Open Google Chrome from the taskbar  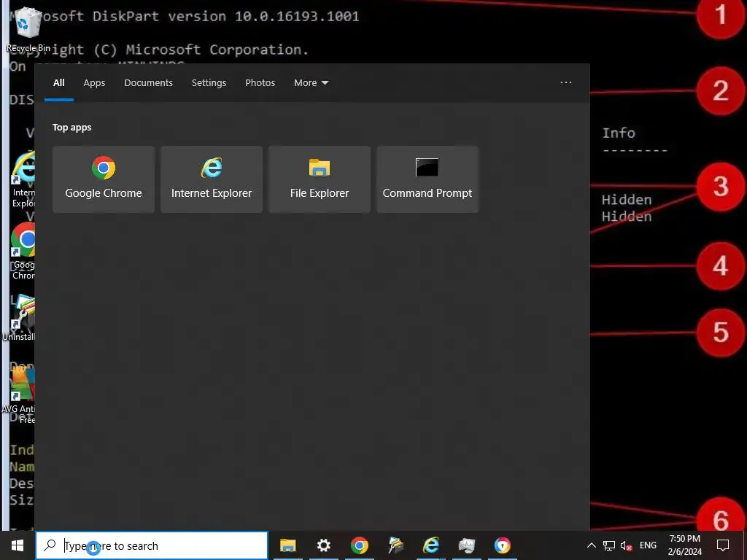[360, 545]
